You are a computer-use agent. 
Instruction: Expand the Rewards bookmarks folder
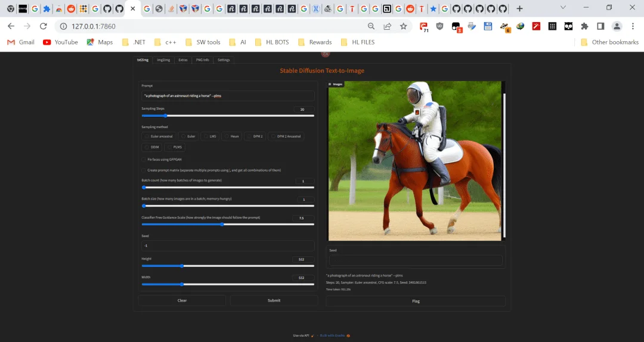coord(315,42)
